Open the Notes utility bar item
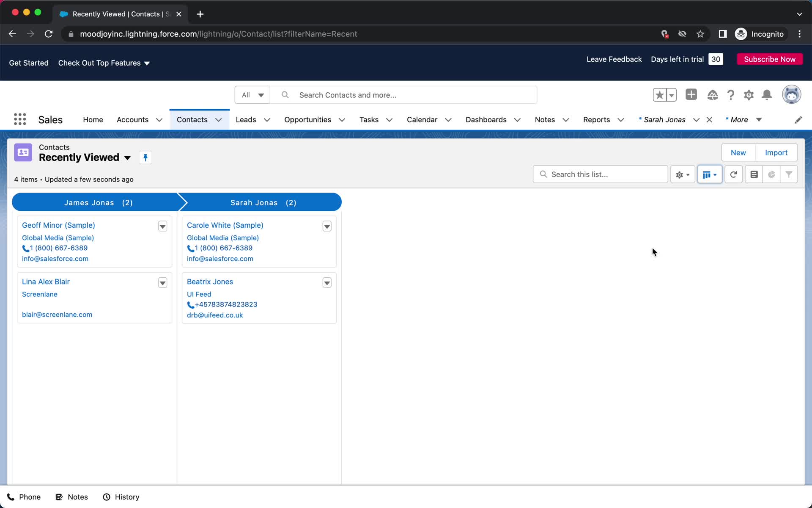The width and height of the screenshot is (812, 508). pos(71,497)
